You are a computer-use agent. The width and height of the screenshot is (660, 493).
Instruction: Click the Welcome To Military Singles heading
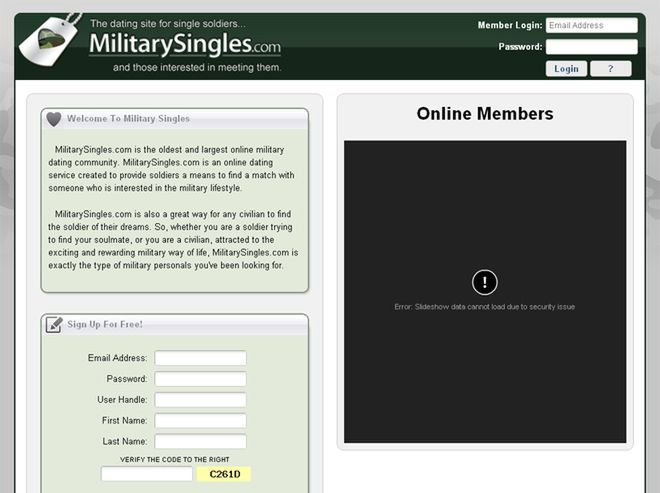[x=128, y=119]
